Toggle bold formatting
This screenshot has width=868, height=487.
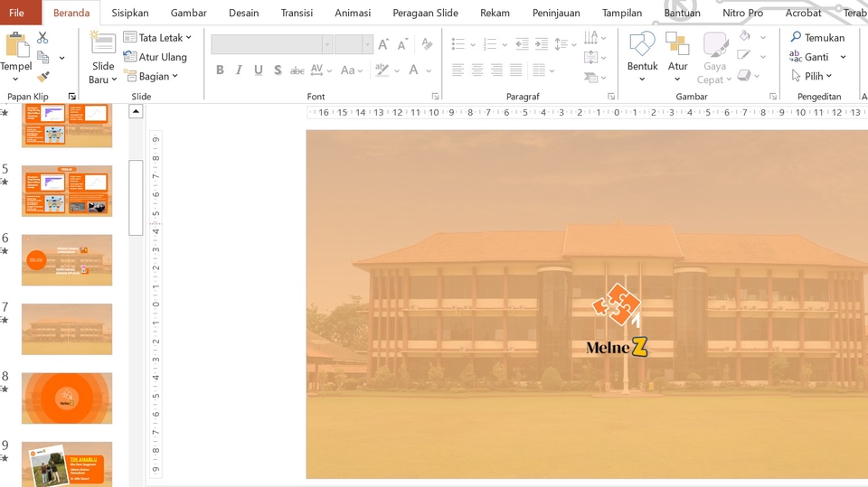click(x=220, y=70)
